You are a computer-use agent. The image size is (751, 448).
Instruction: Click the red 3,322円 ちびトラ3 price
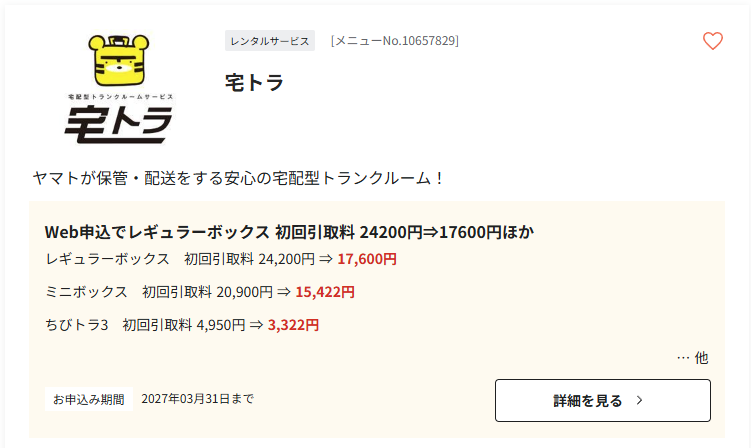[293, 325]
